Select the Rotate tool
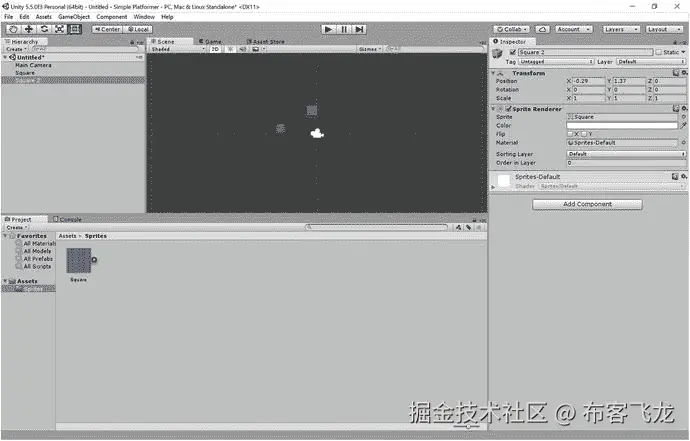Image resolution: width=690 pixels, height=441 pixels. tap(44, 29)
